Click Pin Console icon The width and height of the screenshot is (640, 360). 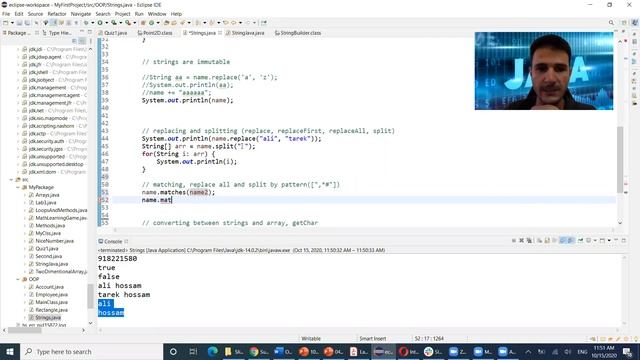coord(580,241)
